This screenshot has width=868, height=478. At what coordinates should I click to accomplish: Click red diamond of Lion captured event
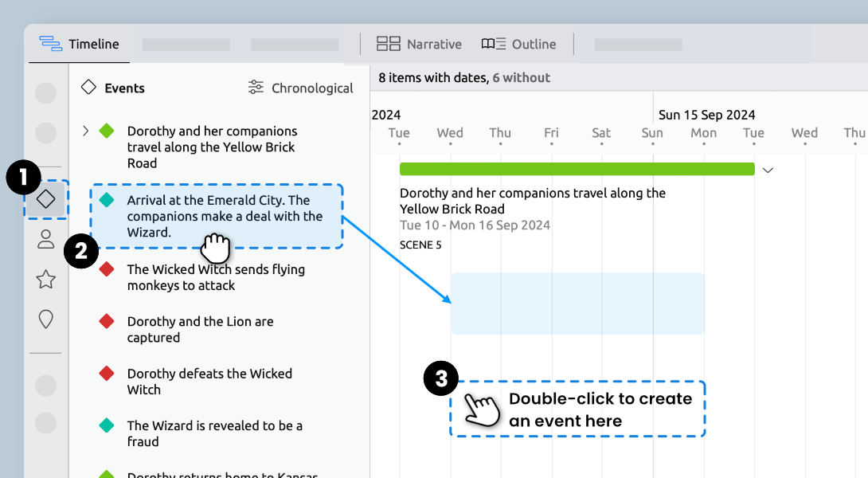point(106,321)
